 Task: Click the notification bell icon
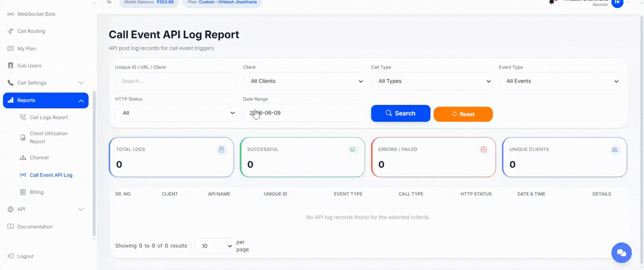(x=552, y=2)
